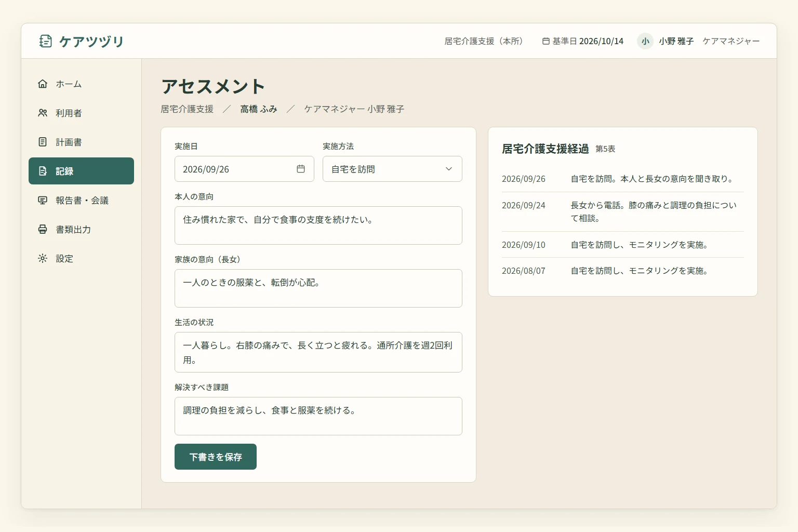Expand the 実施方法 dropdown chevron
Screen dimensions: 798x532
coord(449,169)
